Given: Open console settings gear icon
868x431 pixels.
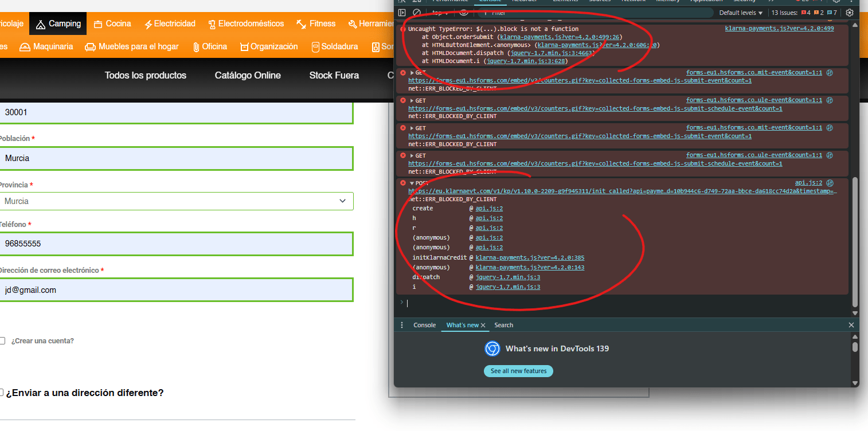Looking at the screenshot, I should [850, 13].
